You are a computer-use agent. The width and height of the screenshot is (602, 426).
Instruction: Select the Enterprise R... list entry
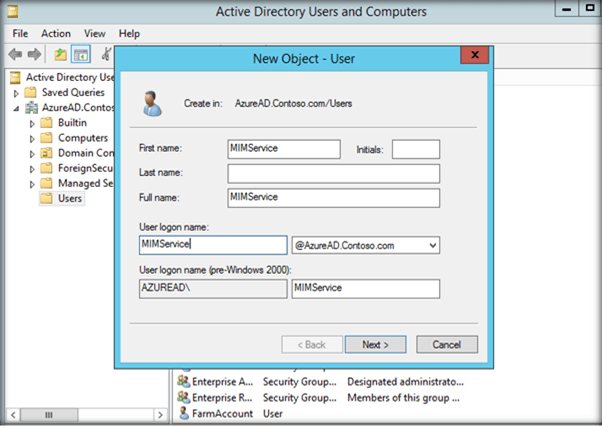tap(222, 398)
